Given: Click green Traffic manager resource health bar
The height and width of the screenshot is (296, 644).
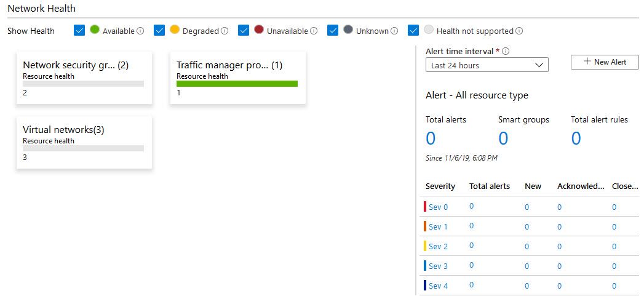Looking at the screenshot, I should [x=237, y=84].
